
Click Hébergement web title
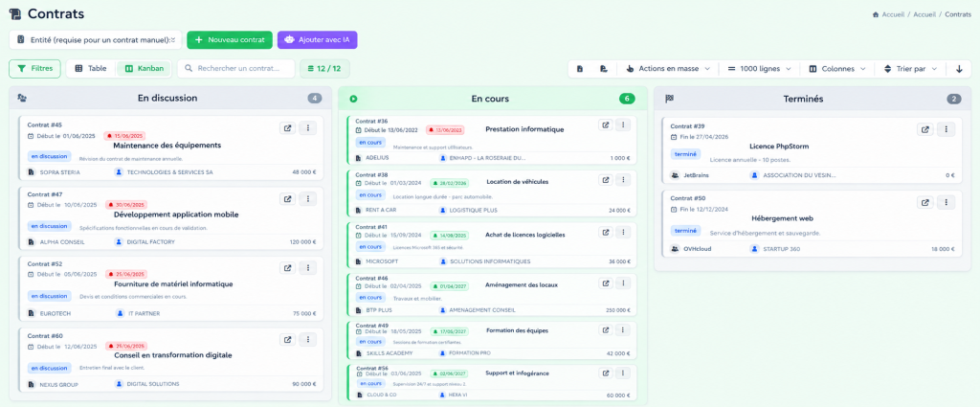click(782, 218)
